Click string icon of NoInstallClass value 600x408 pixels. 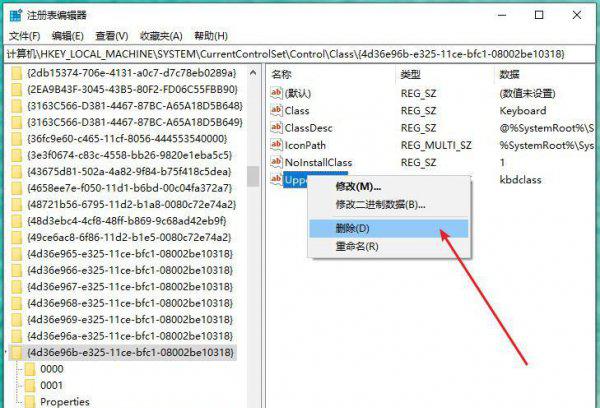[276, 162]
